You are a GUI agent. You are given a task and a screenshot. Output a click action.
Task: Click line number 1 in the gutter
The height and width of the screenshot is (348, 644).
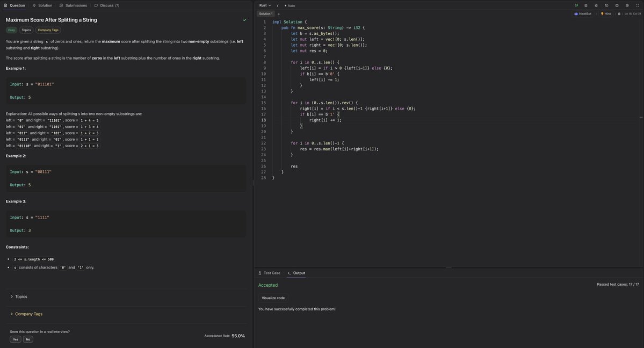pos(264,22)
